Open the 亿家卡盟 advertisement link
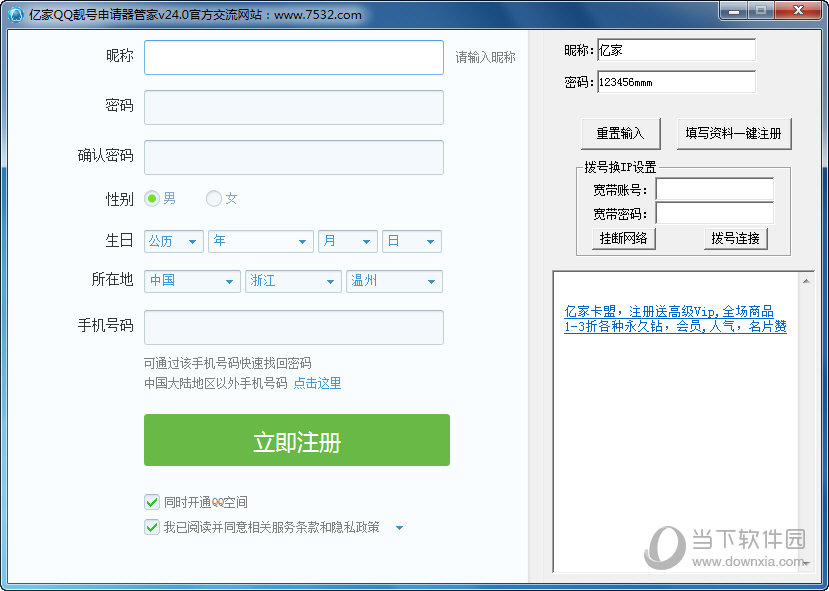This screenshot has height=591, width=829. coord(675,319)
